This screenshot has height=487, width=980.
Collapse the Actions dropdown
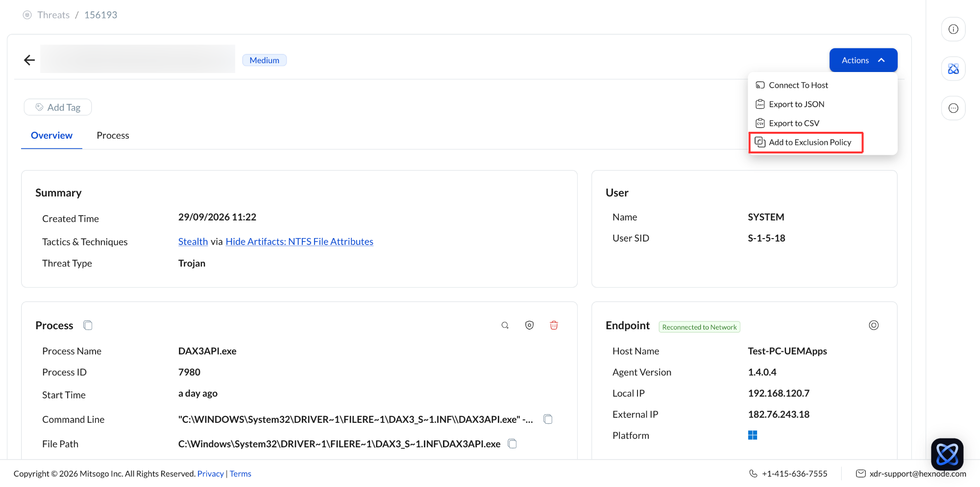863,60
